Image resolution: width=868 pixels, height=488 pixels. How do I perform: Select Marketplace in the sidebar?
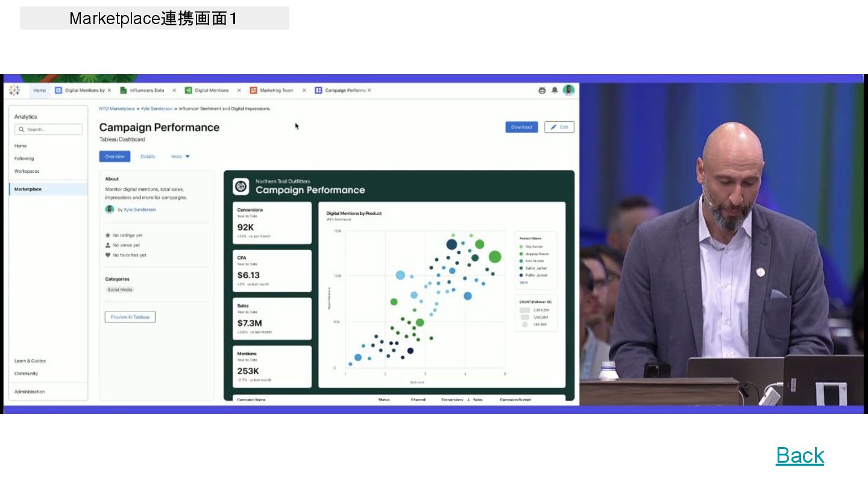coord(48,189)
